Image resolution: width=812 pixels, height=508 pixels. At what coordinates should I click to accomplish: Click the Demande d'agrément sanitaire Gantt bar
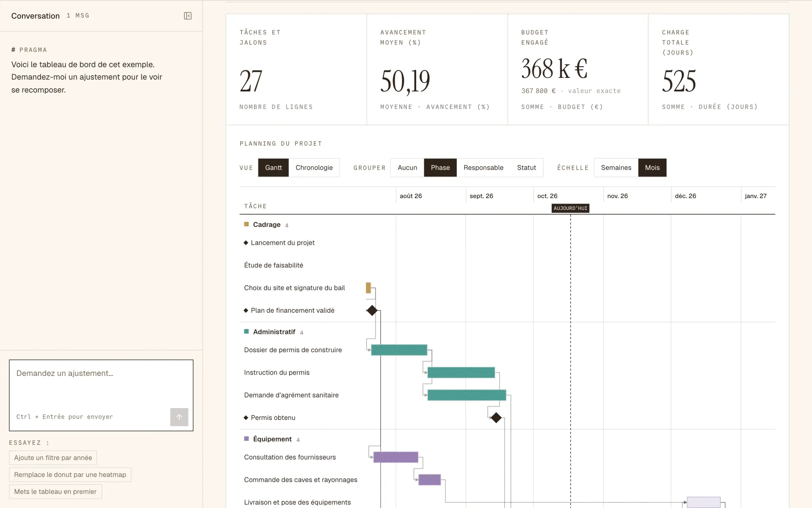tap(466, 395)
